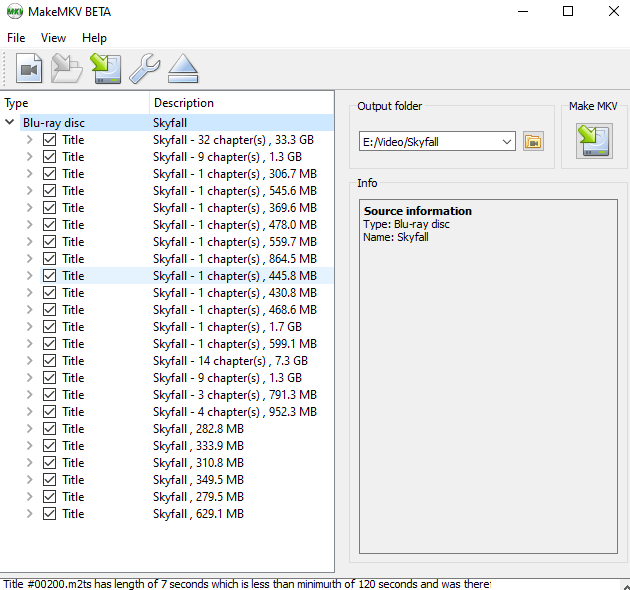Uncheck the 864.5 MB title checkbox
Viewport: 630px width, 590px height.
click(49, 259)
